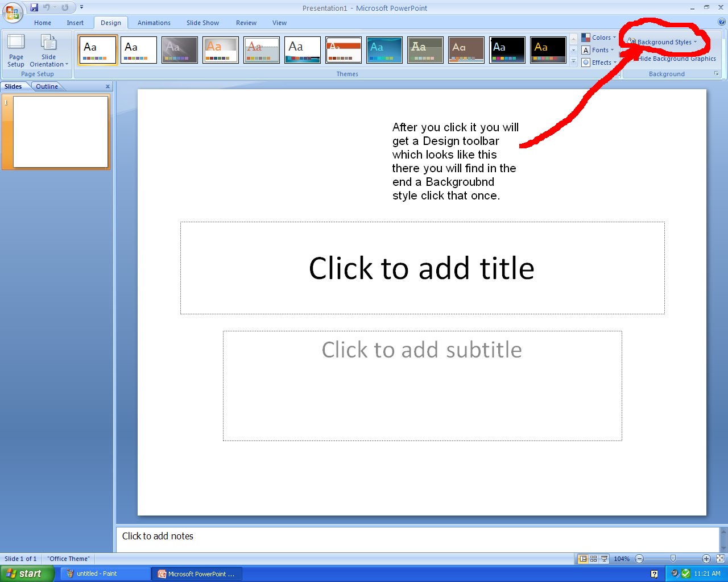Click the 11:21 AM system clock
This screenshot has height=582, width=728.
click(707, 573)
